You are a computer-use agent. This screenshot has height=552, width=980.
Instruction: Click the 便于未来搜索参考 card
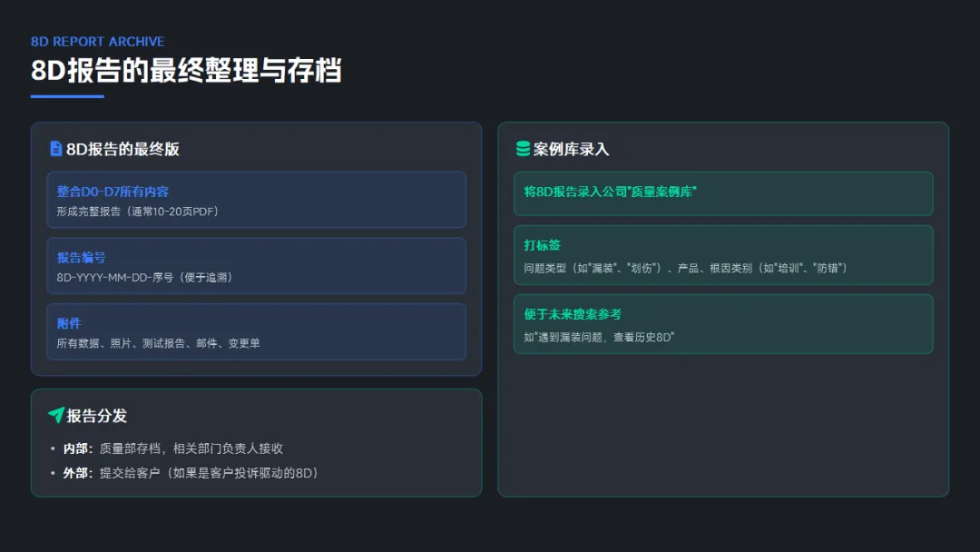point(722,324)
